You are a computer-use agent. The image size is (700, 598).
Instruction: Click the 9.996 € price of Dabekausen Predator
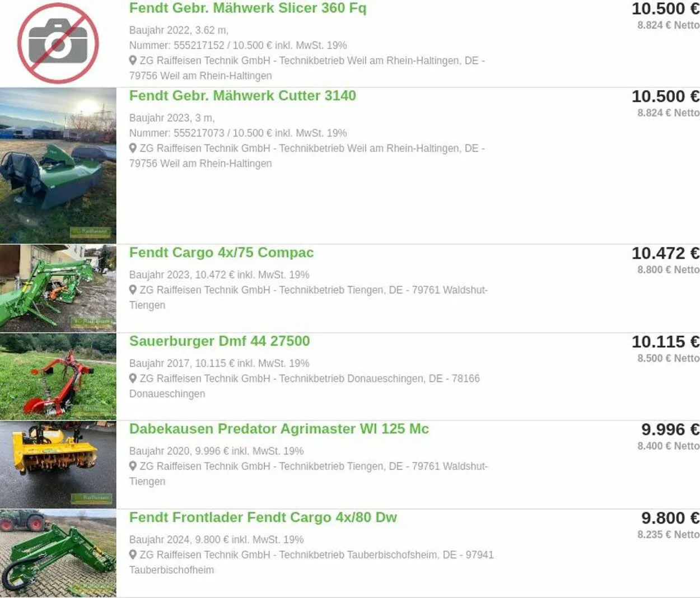pos(670,429)
